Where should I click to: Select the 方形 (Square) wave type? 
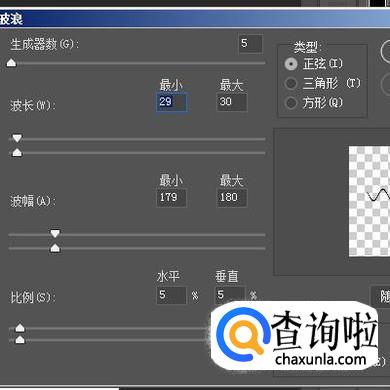coord(291,103)
